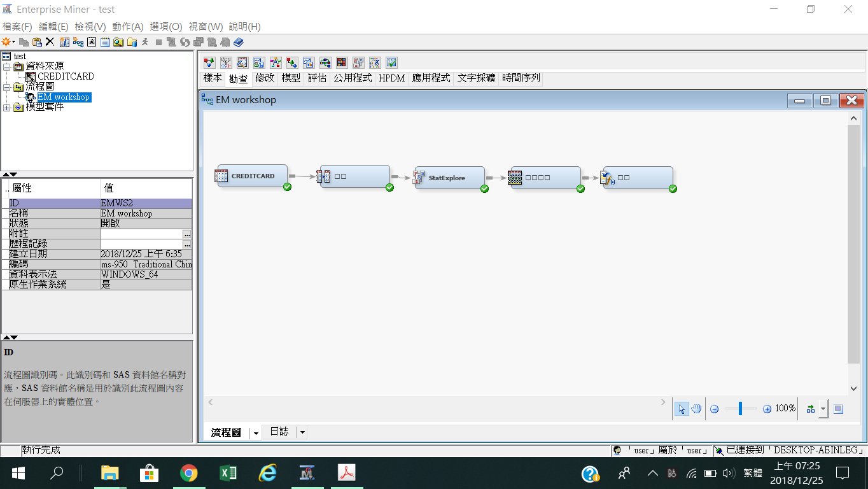Select the Path Analysis node tool icon
The image size is (868, 489).
click(325, 62)
